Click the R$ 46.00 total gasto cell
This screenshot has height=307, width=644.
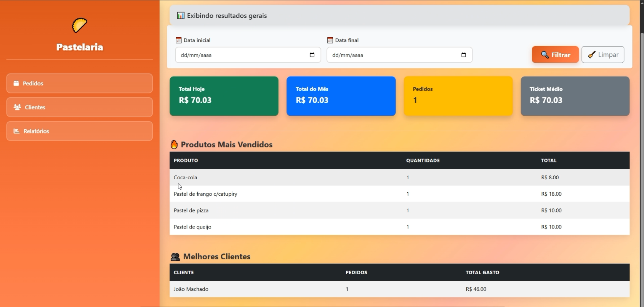pos(476,289)
